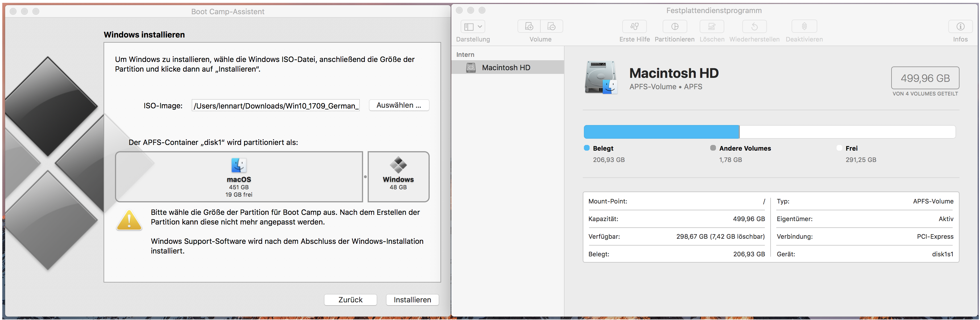
Task: Click the Windows installieren heading
Action: (144, 35)
